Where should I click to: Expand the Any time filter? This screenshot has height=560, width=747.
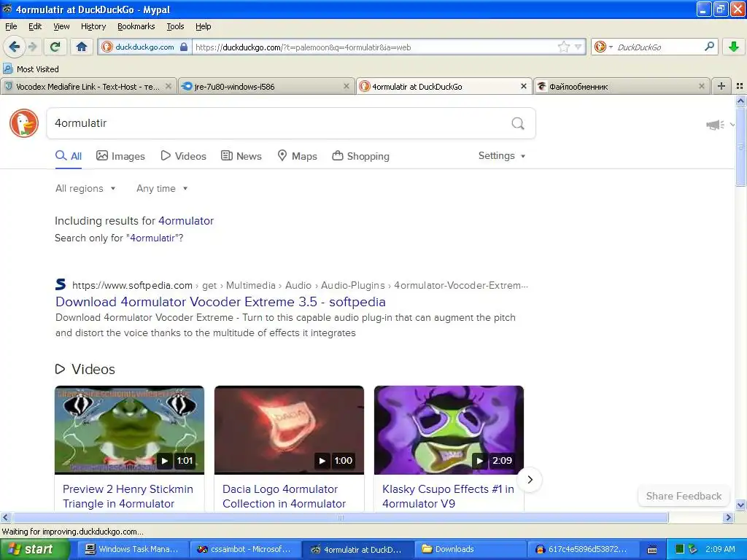[162, 189]
